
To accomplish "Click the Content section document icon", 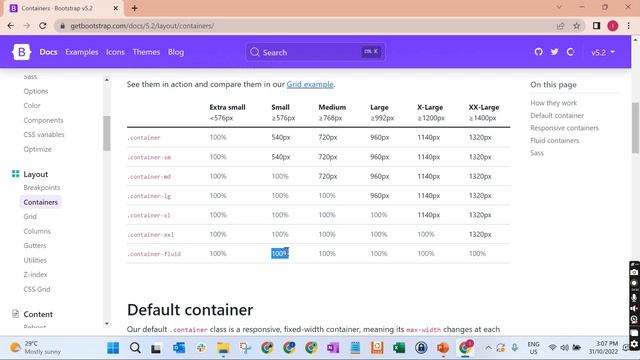I will 16,314.
